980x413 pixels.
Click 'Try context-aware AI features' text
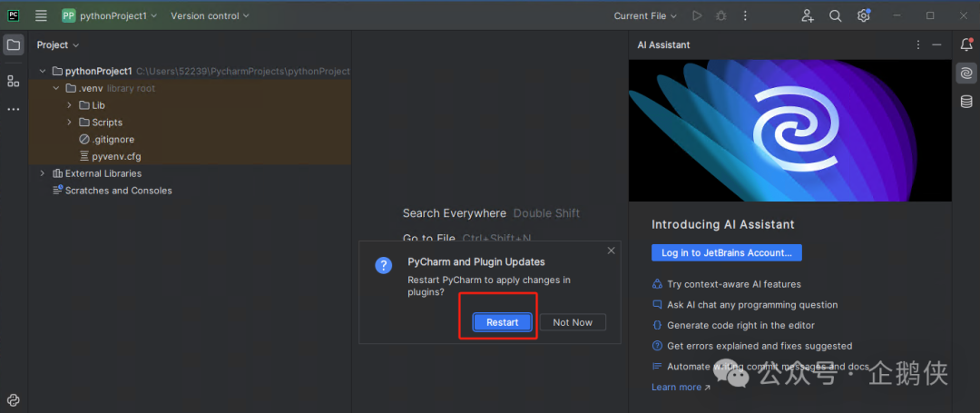[734, 284]
